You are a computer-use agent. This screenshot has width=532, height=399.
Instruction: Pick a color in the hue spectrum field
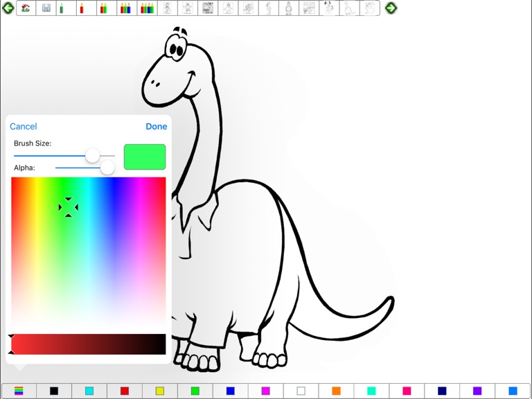pyautogui.click(x=89, y=251)
